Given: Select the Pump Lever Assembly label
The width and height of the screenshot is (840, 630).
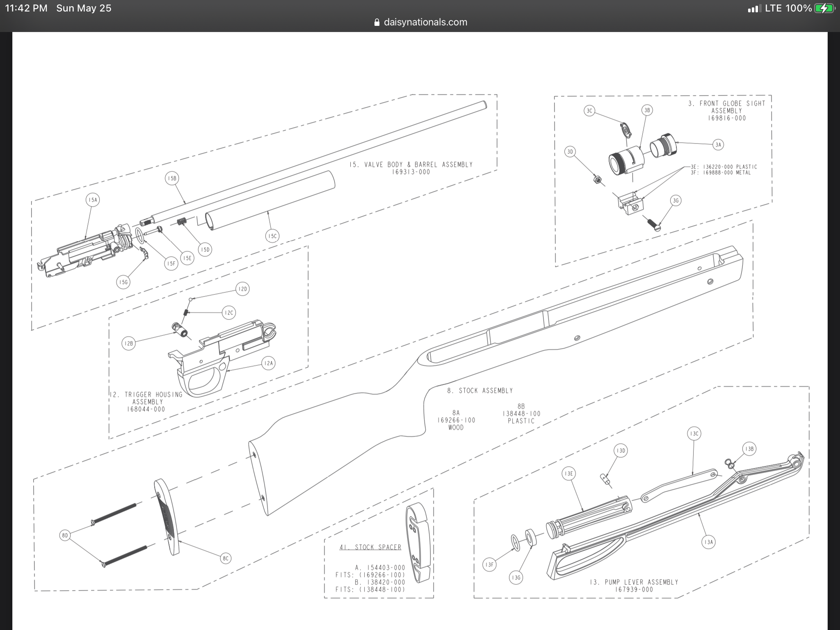Looking at the screenshot, I should point(634,582).
